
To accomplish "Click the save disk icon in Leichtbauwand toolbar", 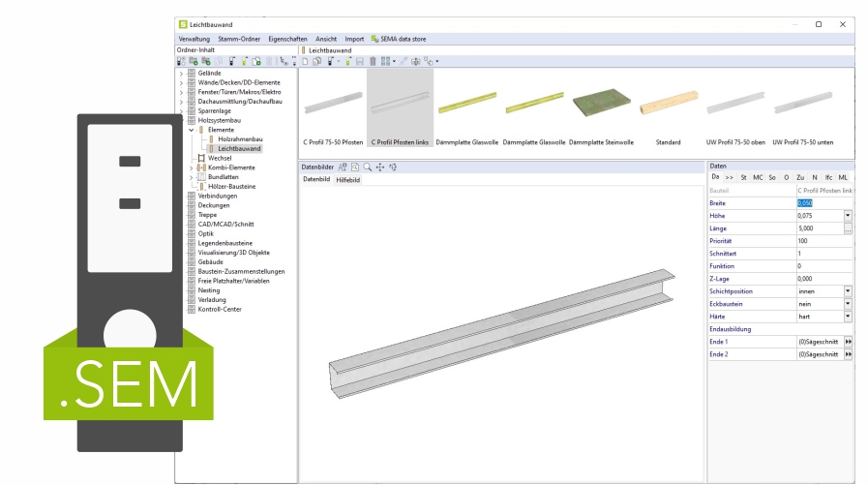I will [360, 61].
